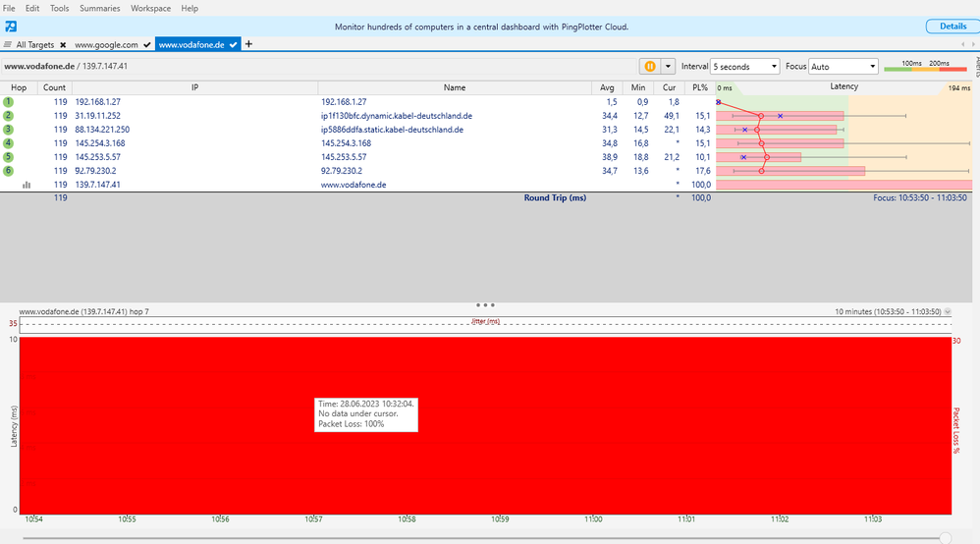Pause tracing with the orange pause button
980x544 pixels.
(650, 66)
